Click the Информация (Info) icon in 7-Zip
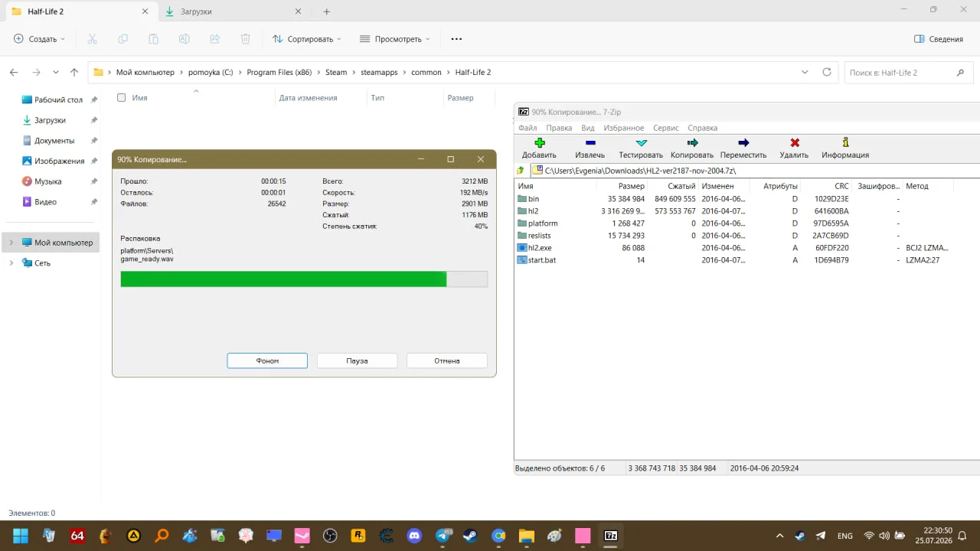Image resolution: width=980 pixels, height=551 pixels. [845, 143]
